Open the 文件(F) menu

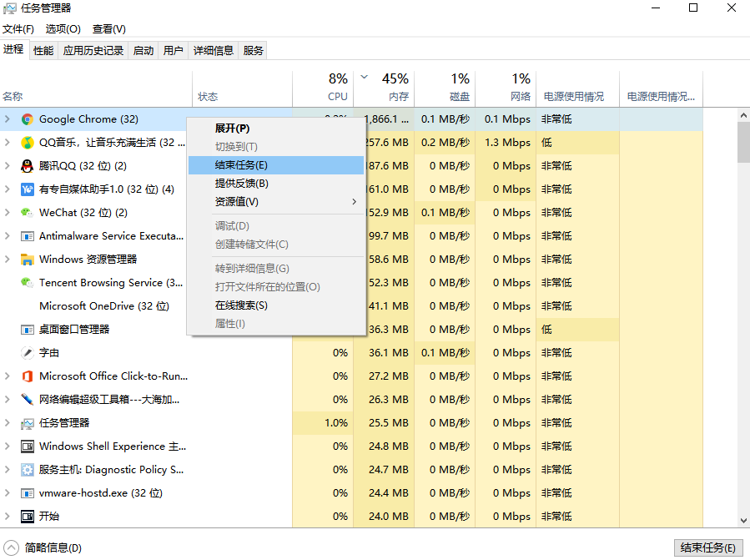(18, 29)
